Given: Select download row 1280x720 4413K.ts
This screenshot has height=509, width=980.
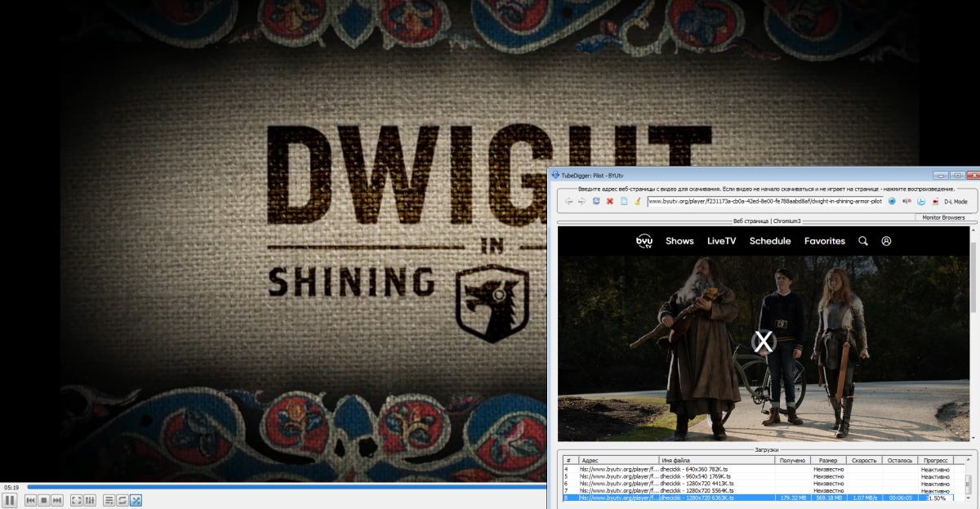Looking at the screenshot, I should [x=764, y=483].
